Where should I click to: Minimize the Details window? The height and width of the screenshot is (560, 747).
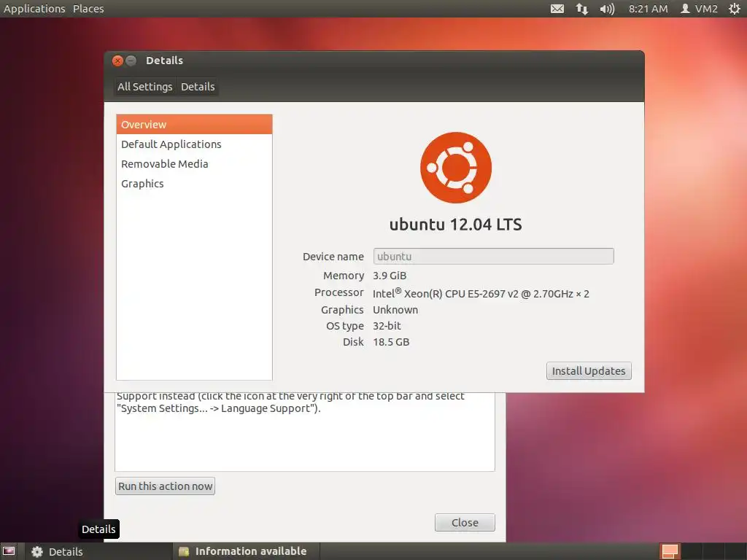click(131, 61)
